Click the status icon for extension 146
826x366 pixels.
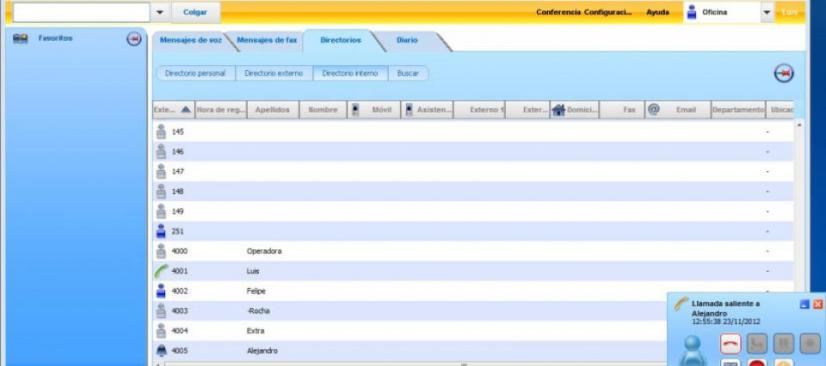point(161,152)
